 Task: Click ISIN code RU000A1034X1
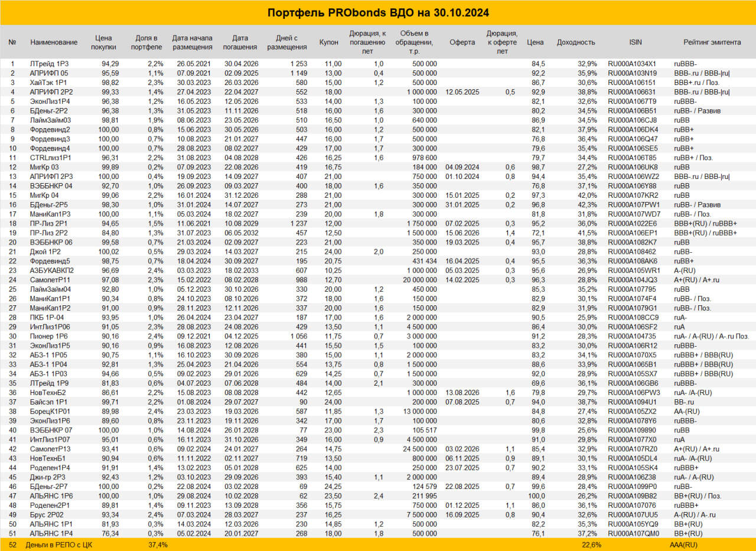click(x=632, y=63)
